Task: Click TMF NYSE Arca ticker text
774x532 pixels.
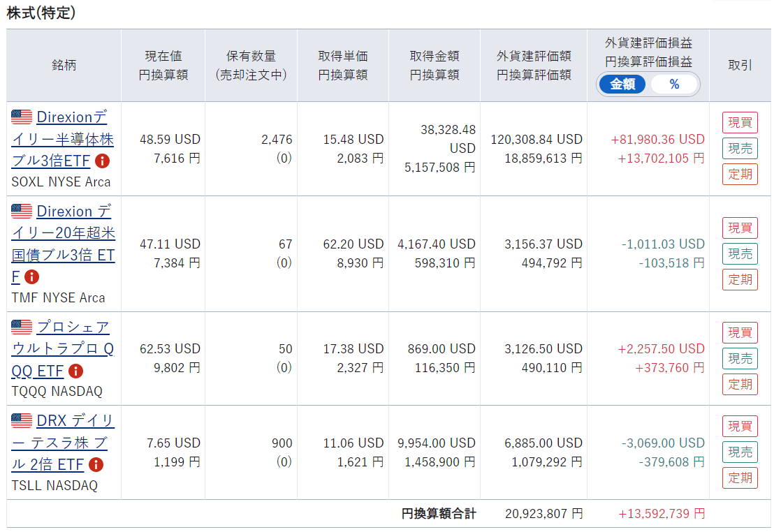Action: [x=58, y=297]
